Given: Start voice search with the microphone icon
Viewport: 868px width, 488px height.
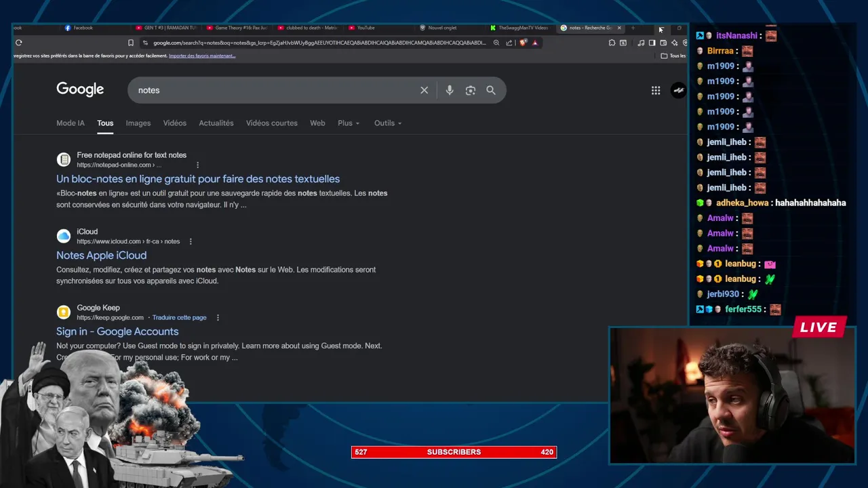Looking at the screenshot, I should tap(449, 90).
